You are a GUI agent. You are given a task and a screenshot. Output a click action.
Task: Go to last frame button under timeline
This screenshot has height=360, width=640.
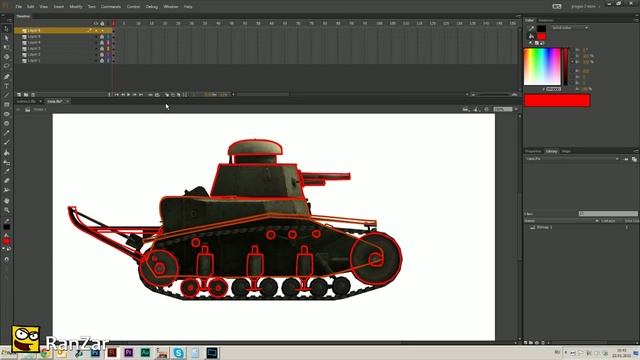pyautogui.click(x=141, y=95)
